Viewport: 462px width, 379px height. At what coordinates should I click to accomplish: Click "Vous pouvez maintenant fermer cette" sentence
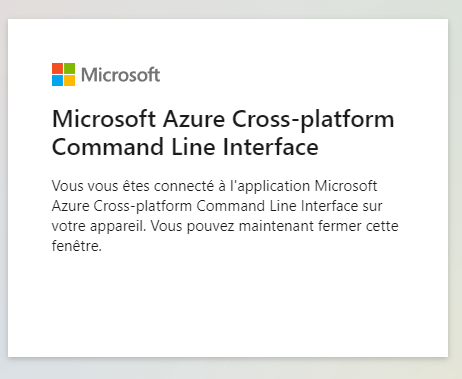[275, 227]
